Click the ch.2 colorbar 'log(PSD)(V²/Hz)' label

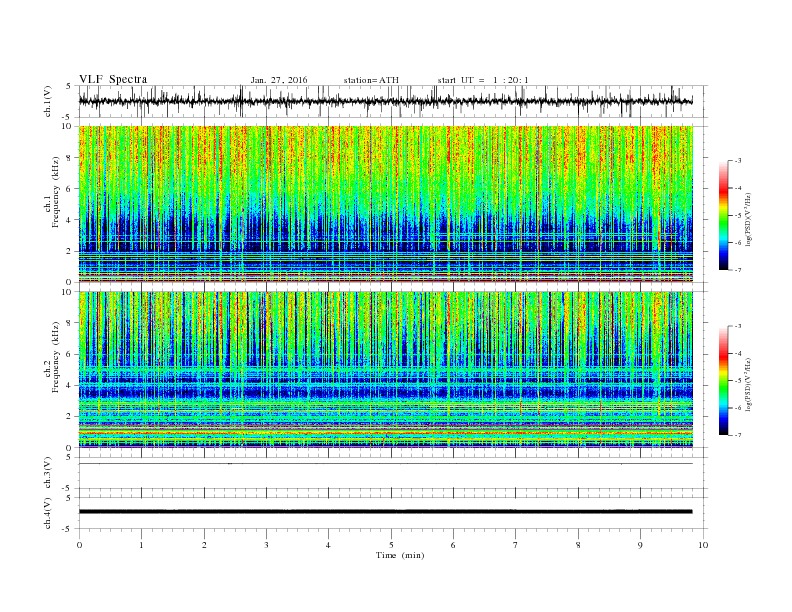748,384
